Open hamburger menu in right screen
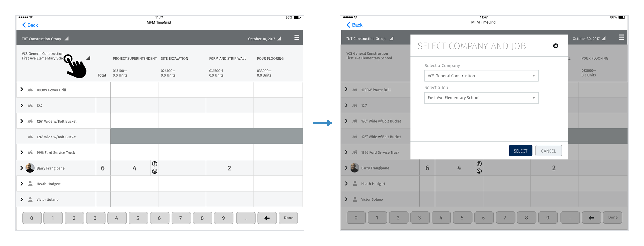644x246 pixels. (x=621, y=37)
